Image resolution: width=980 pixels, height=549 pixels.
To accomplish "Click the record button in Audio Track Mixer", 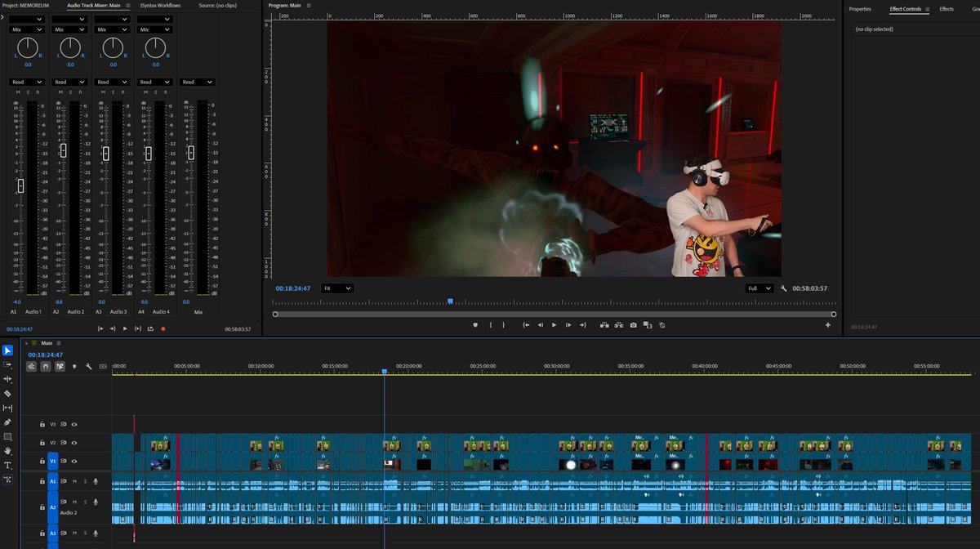I will [x=163, y=329].
